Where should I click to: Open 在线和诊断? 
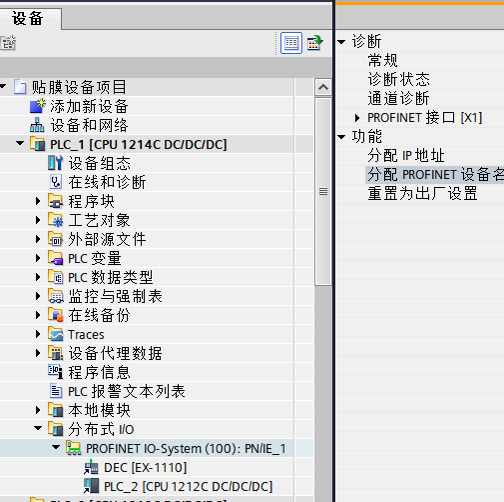(107, 182)
